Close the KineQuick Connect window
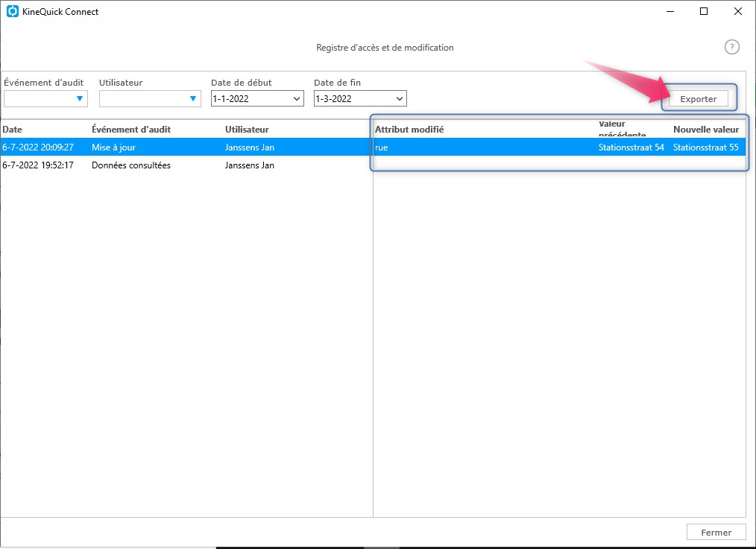 737,12
